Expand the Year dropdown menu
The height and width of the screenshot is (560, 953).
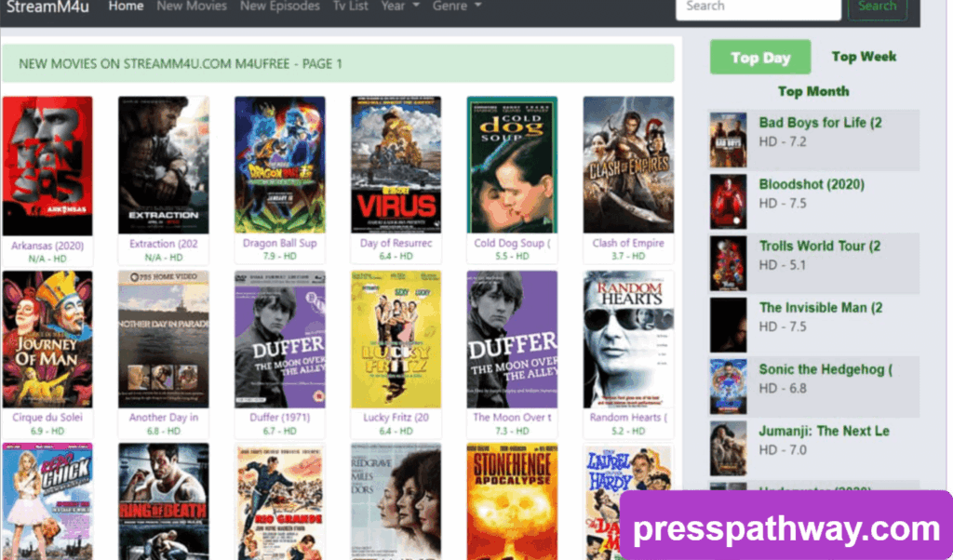[x=400, y=7]
